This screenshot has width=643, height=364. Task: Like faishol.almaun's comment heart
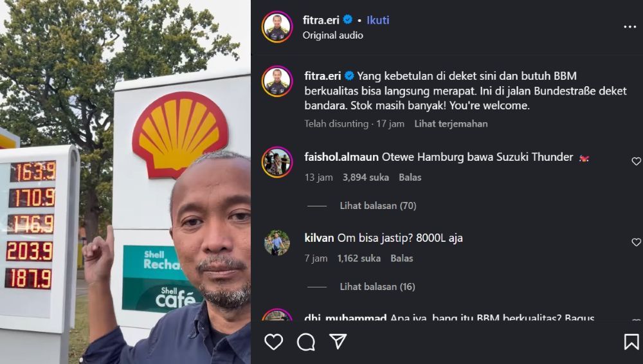click(636, 161)
